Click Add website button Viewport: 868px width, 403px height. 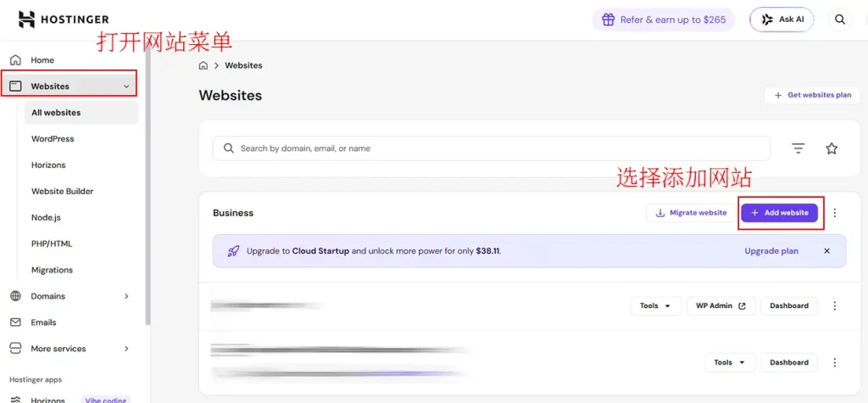tap(780, 213)
